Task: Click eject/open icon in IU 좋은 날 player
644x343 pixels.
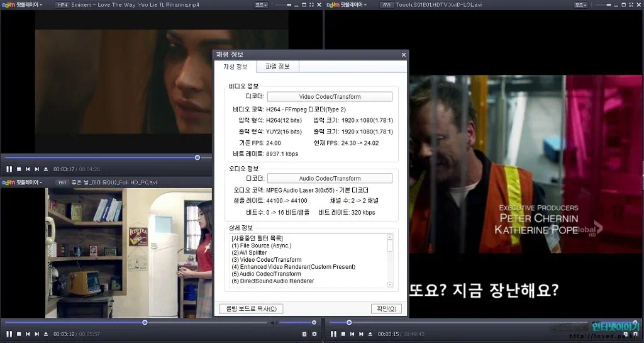Action: pos(46,334)
